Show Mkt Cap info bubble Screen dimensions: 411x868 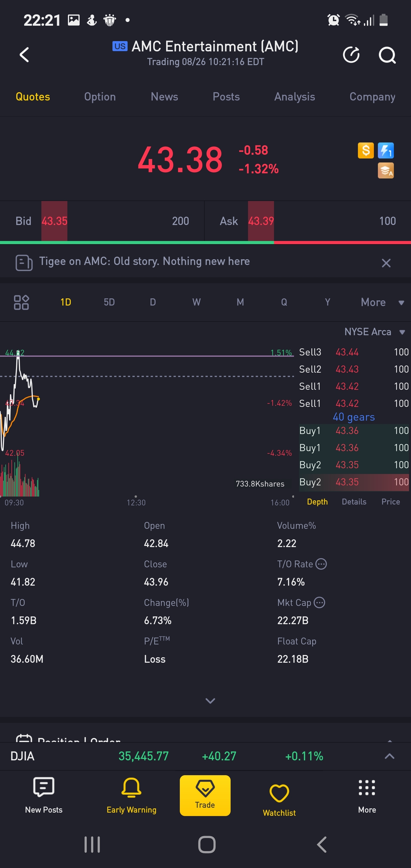tap(319, 602)
